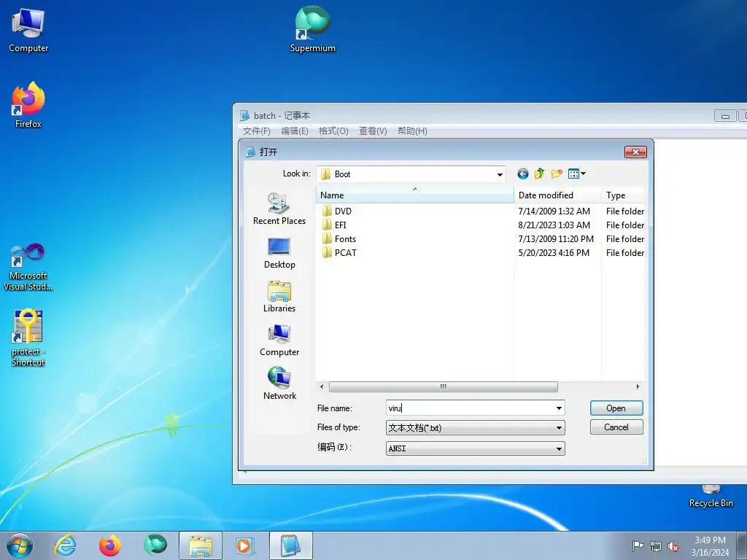
Task: Close the 打开 dialog
Action: pyautogui.click(x=635, y=152)
